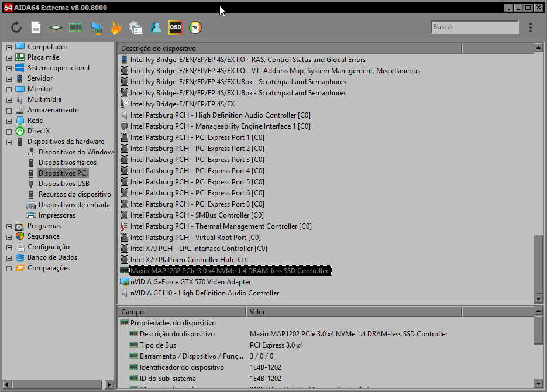The image size is (547, 392).
Task: Click properties pane scroll down arrow
Action: click(x=539, y=384)
